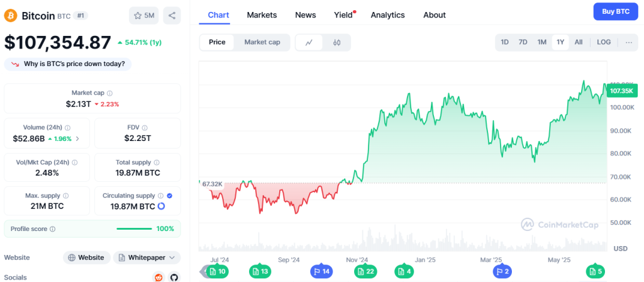Click the circulating supply verified badge

pos(170,196)
